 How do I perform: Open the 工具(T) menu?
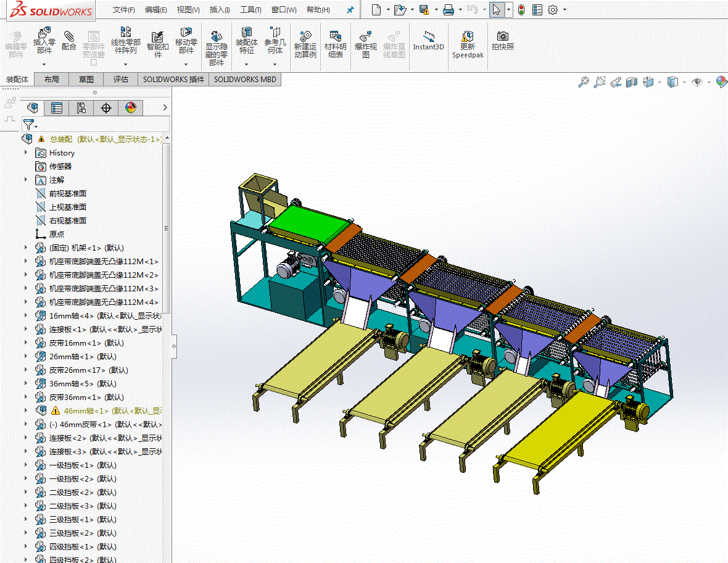click(x=250, y=10)
